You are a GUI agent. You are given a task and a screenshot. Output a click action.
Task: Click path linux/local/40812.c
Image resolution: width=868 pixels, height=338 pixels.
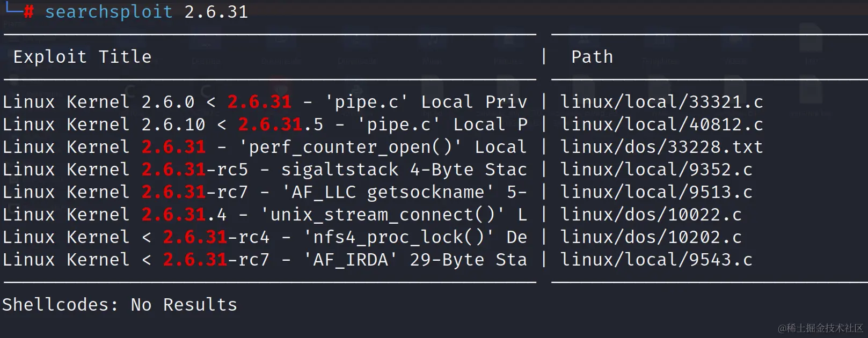(x=662, y=124)
